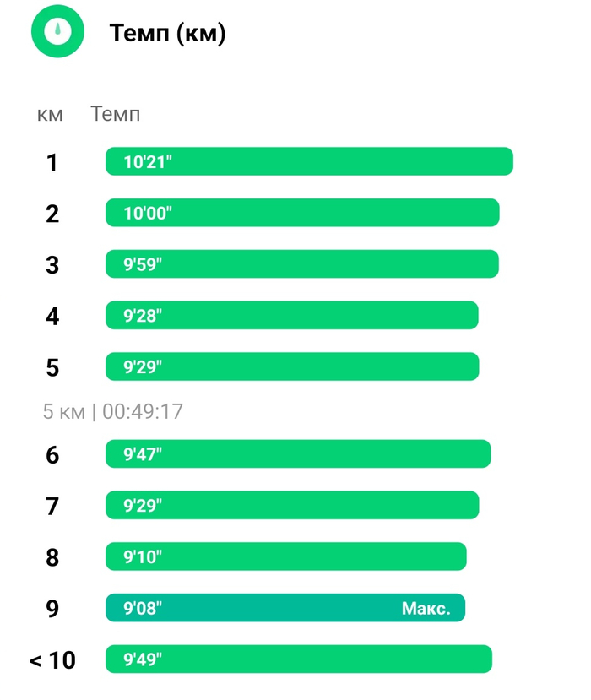Click the green pace stopwatch icon
The width and height of the screenshot is (591, 700).
pos(58,32)
